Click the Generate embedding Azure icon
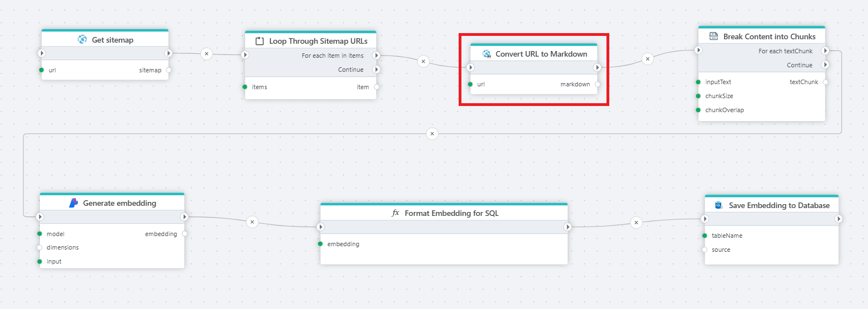The width and height of the screenshot is (868, 309). (x=73, y=203)
